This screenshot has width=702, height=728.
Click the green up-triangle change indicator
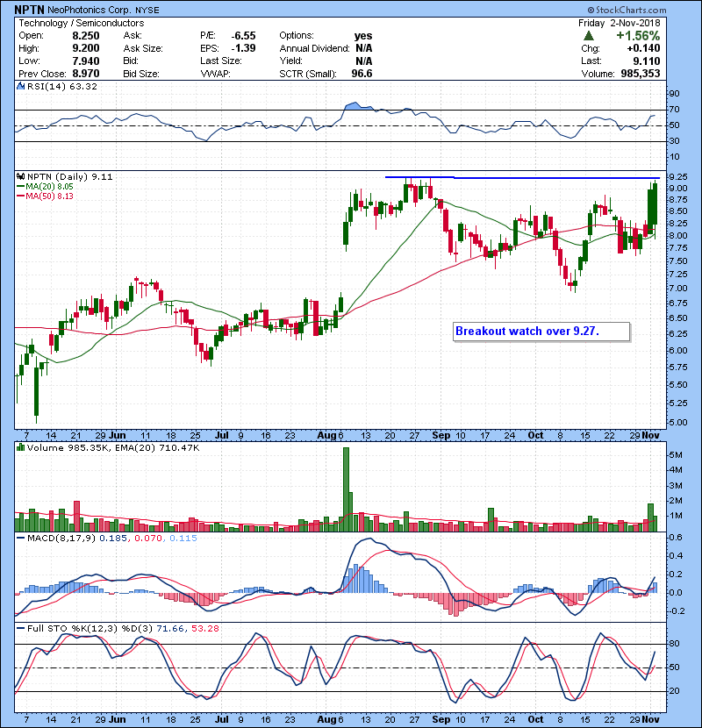coord(588,36)
